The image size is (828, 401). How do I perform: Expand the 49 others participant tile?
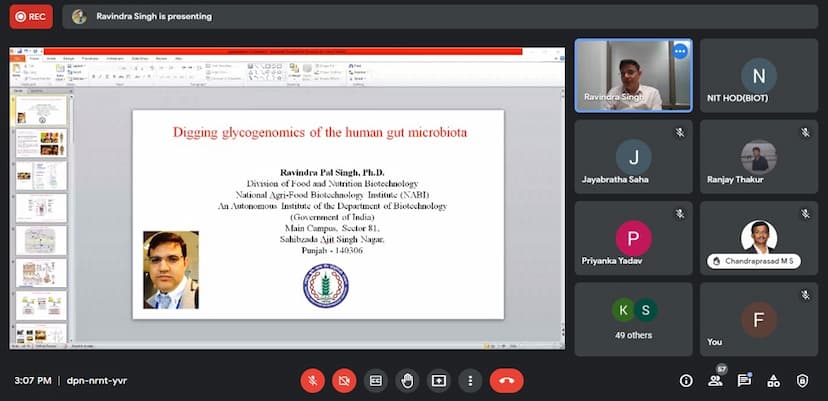tap(633, 318)
